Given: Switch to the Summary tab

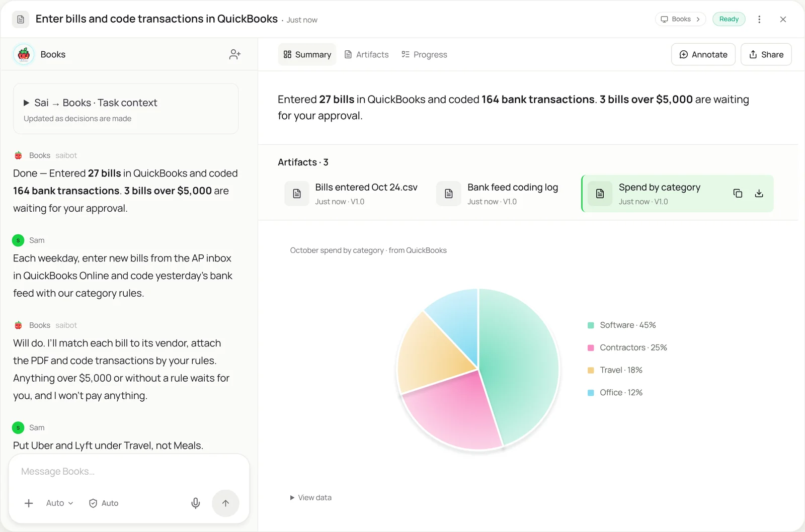Looking at the screenshot, I should click(x=307, y=54).
